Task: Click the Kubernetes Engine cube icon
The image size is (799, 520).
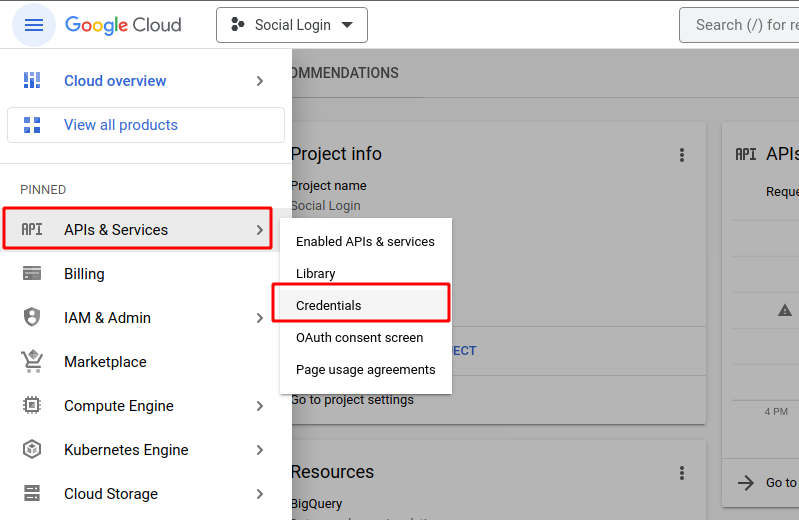Action: tap(32, 449)
